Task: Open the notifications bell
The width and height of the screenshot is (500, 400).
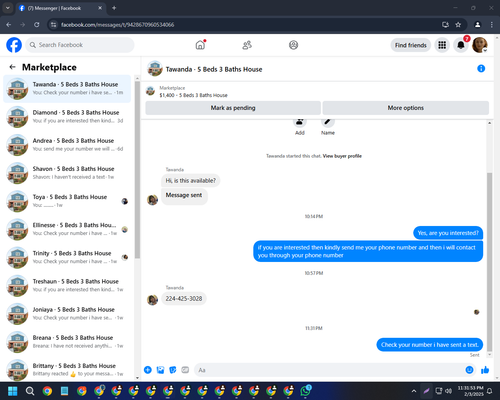Action: pyautogui.click(x=461, y=45)
